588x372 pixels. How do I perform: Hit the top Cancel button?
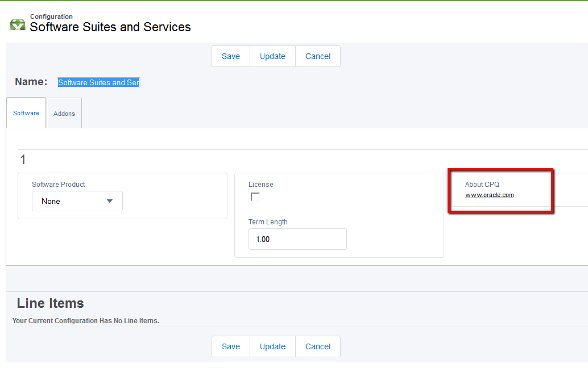[x=318, y=56]
